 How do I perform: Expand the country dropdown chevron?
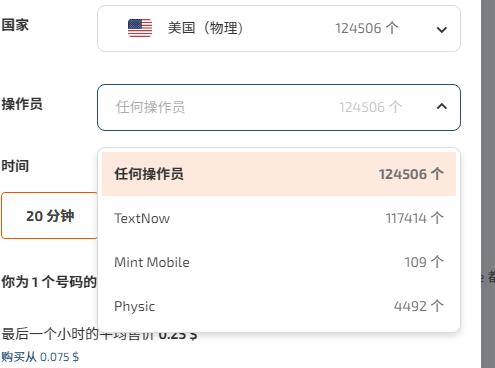tap(442, 30)
